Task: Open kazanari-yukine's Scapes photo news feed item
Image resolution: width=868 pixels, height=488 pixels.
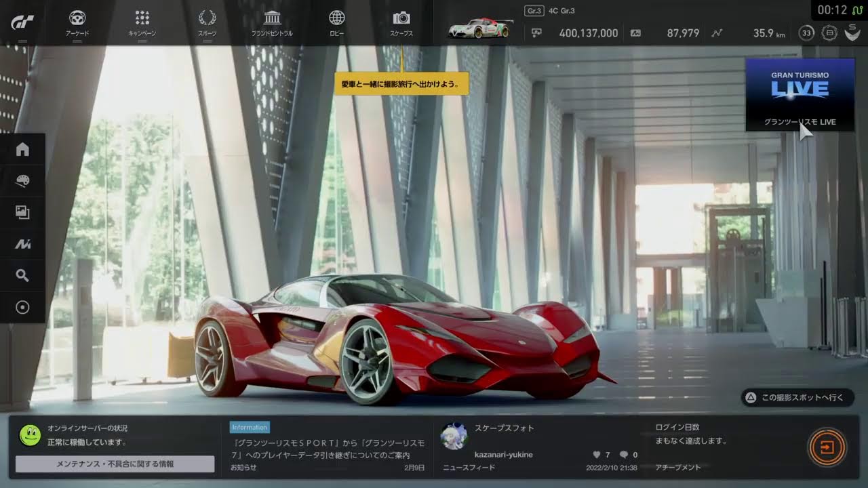Action: pos(540,447)
